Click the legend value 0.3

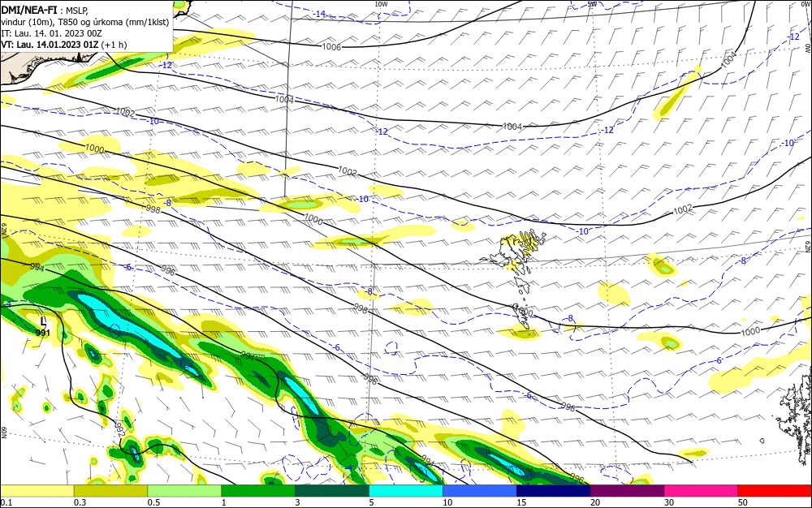point(80,502)
